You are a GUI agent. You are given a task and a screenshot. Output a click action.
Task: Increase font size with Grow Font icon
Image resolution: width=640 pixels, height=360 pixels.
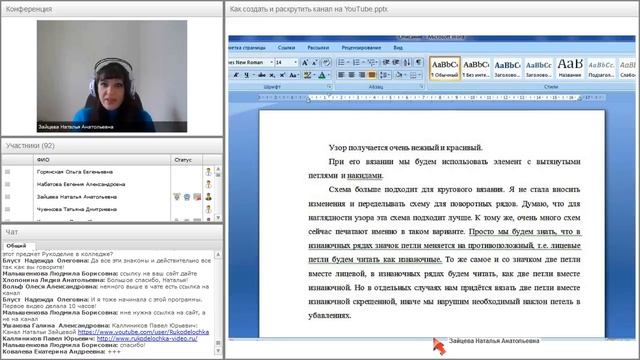304,62
